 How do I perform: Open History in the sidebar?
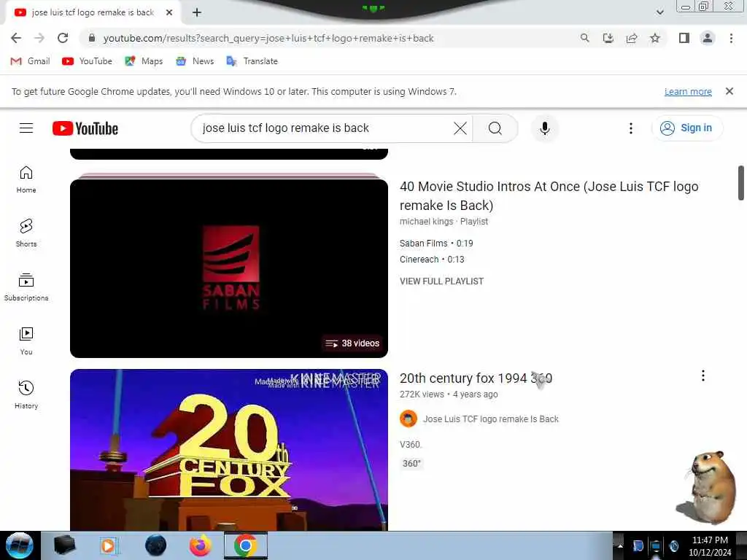(26, 394)
